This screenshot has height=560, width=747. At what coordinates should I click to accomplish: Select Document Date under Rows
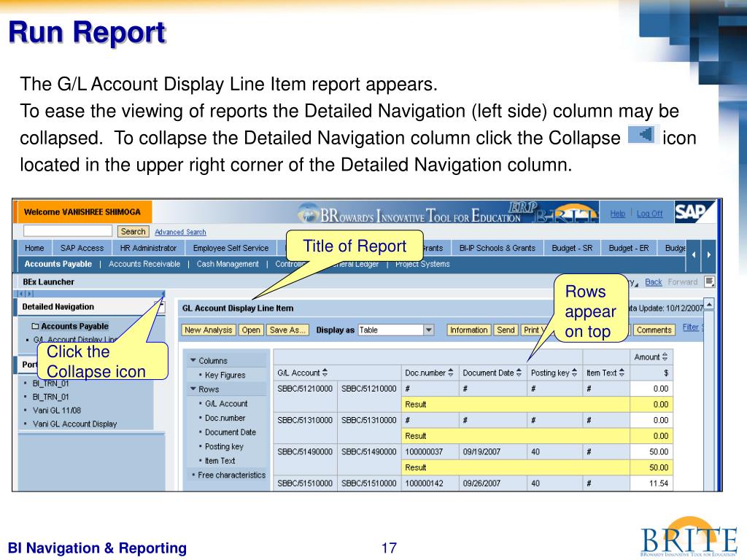coord(230,432)
